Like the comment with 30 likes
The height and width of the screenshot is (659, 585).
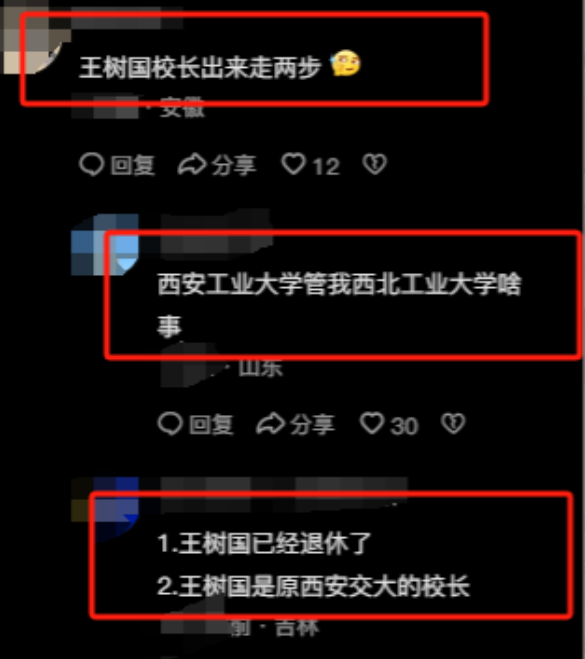point(372,423)
